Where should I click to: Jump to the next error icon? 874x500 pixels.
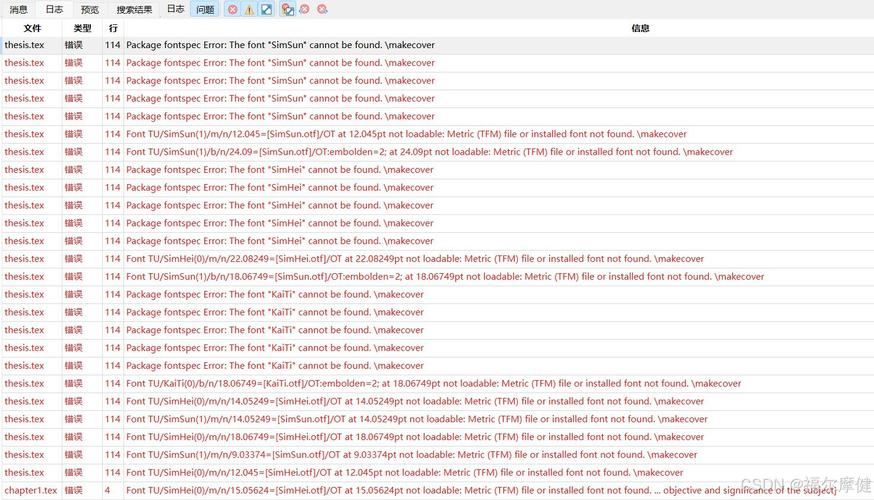pos(322,9)
